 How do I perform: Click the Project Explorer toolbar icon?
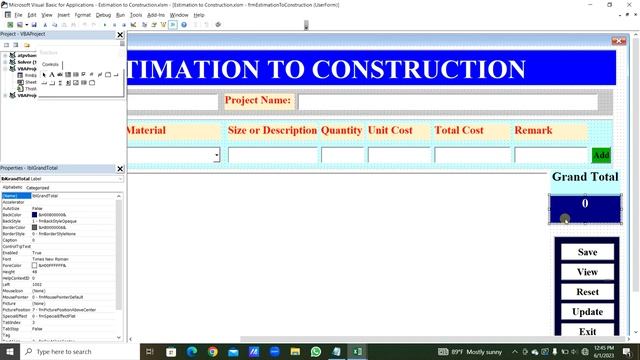tap(144, 24)
